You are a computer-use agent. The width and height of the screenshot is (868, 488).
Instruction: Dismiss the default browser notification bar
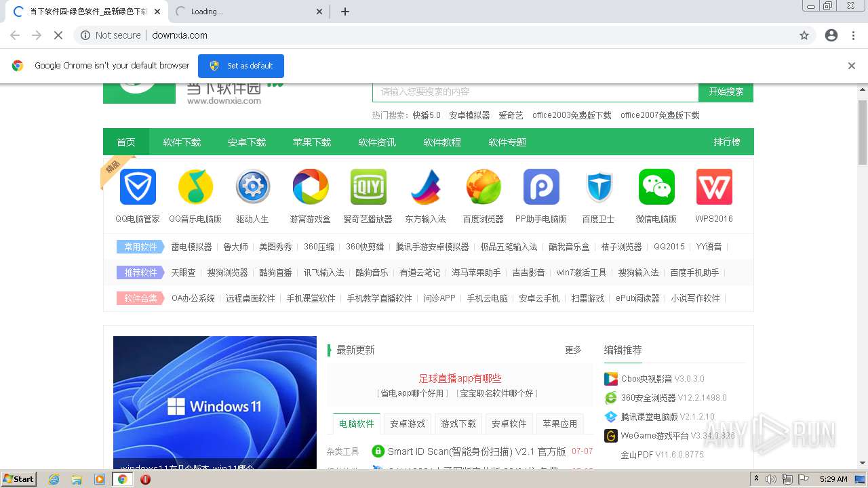pyautogui.click(x=852, y=66)
